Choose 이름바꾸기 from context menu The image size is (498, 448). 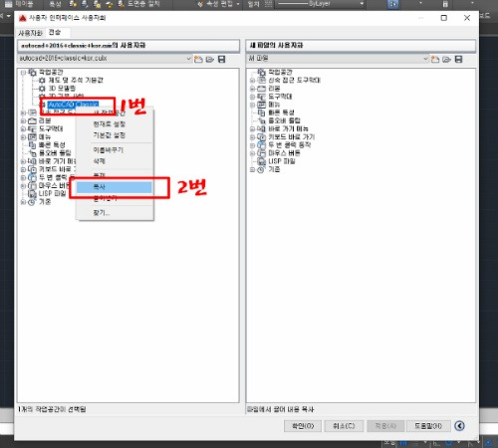[x=109, y=150]
